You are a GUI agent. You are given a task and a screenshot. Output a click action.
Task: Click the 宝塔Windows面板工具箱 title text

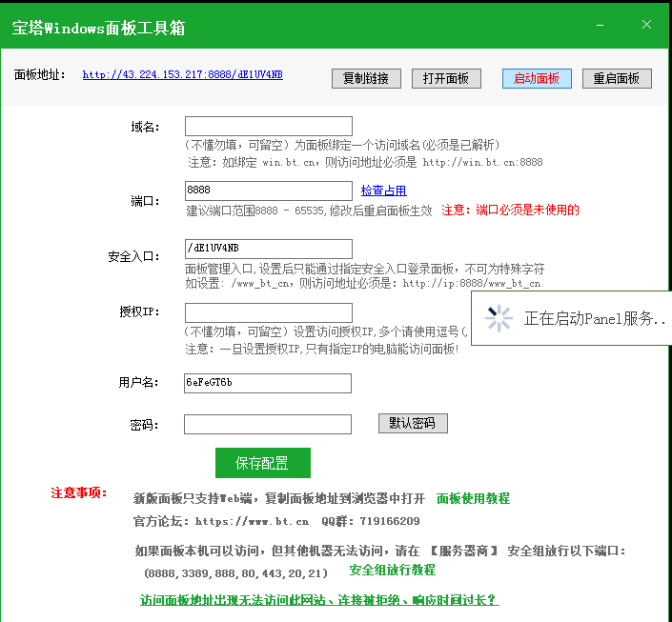coord(98,29)
